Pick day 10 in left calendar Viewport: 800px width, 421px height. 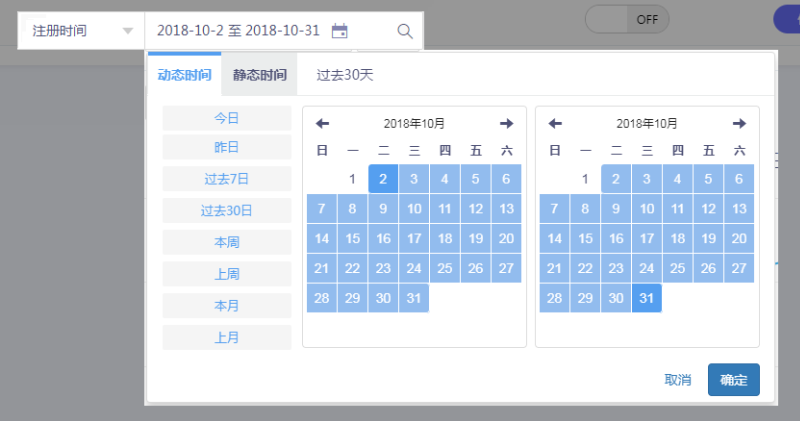pos(414,209)
